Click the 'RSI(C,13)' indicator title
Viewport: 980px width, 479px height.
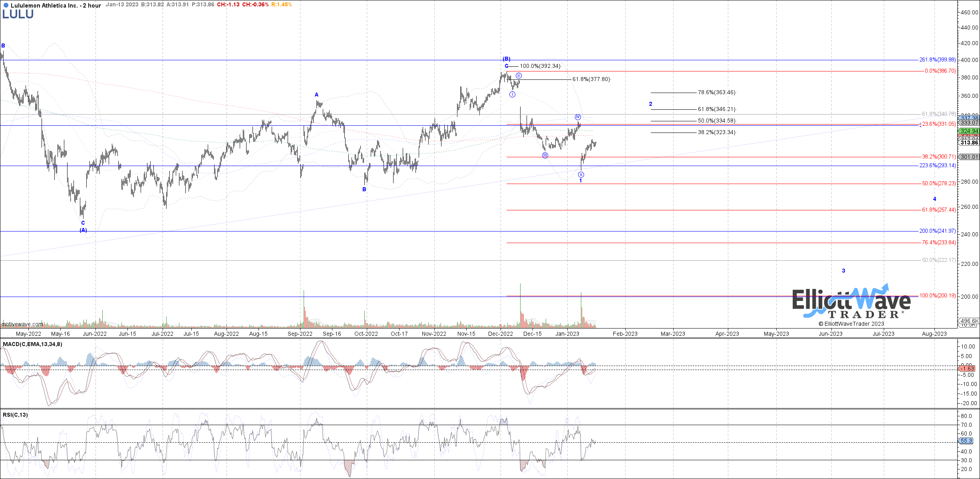(15, 415)
